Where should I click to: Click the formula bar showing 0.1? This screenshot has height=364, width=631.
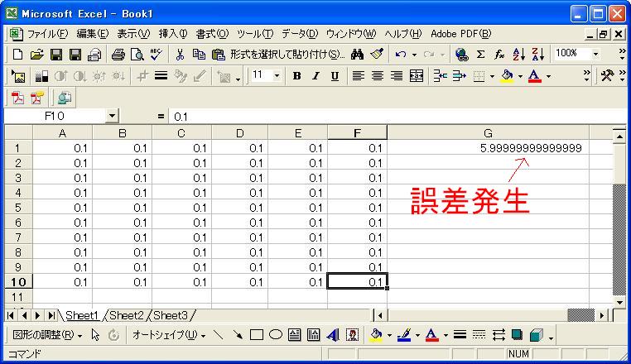point(397,117)
